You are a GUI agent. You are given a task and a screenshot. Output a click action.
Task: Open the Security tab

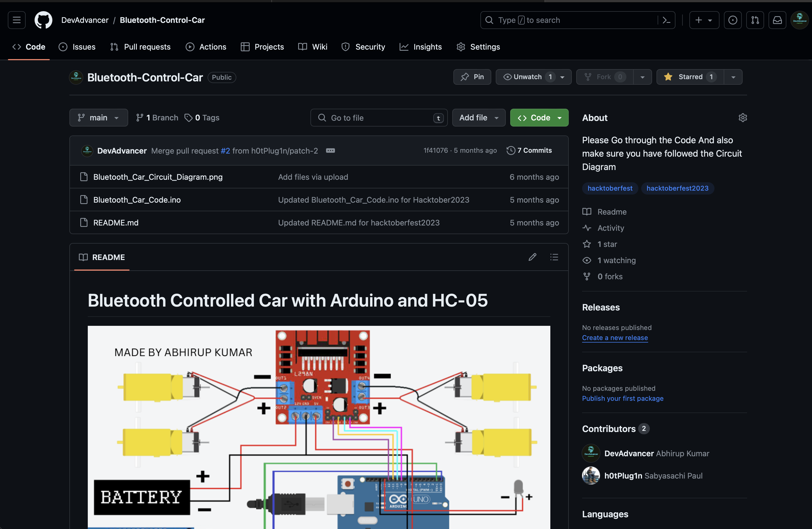coord(363,47)
